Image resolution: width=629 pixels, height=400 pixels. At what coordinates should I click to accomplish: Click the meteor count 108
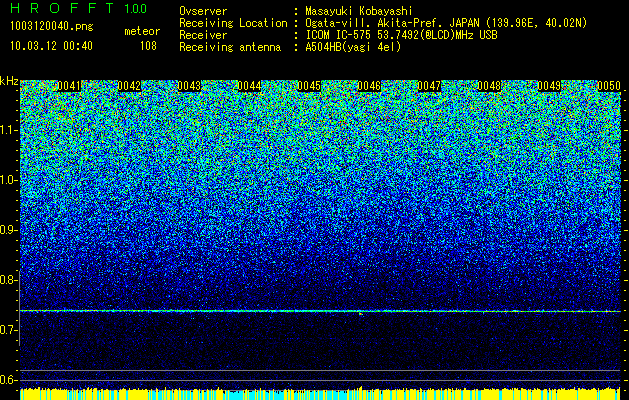148,46
